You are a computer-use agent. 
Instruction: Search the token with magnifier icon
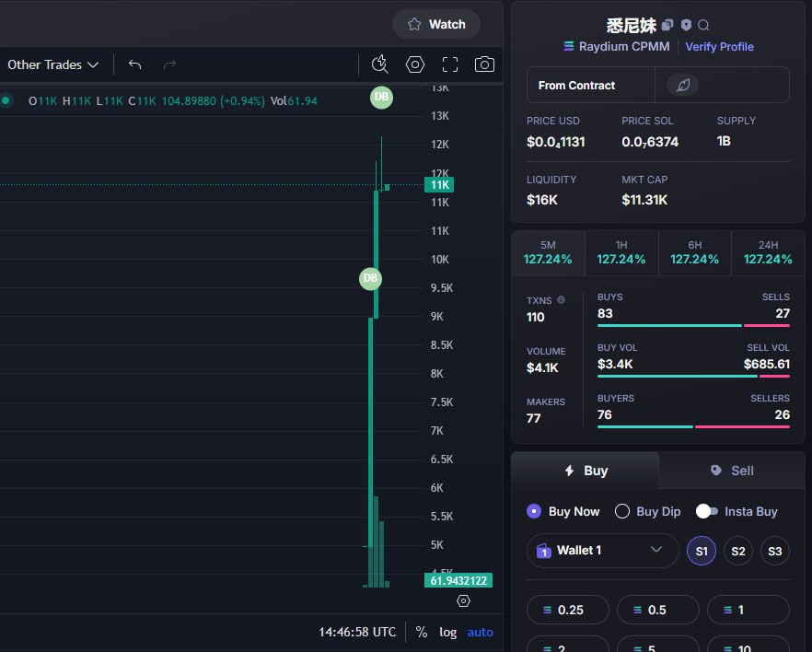[x=703, y=25]
